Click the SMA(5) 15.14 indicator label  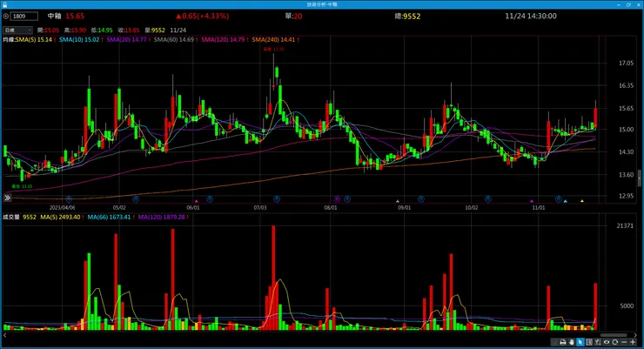coord(36,40)
